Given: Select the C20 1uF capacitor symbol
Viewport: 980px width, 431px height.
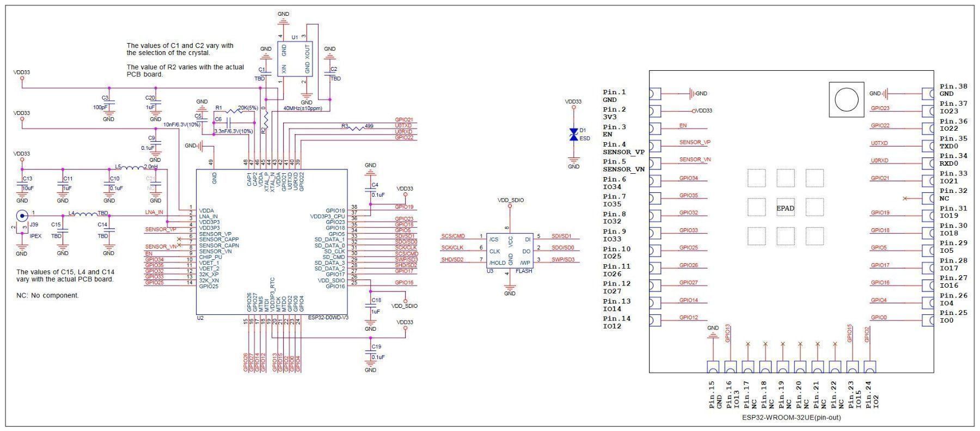Looking at the screenshot, I should point(155,103).
